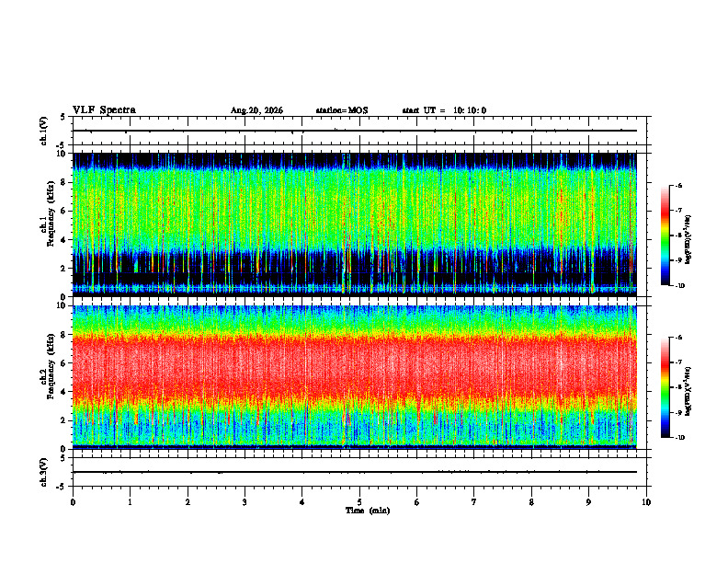Click the start UT time label
The image size is (728, 563).
(444, 110)
